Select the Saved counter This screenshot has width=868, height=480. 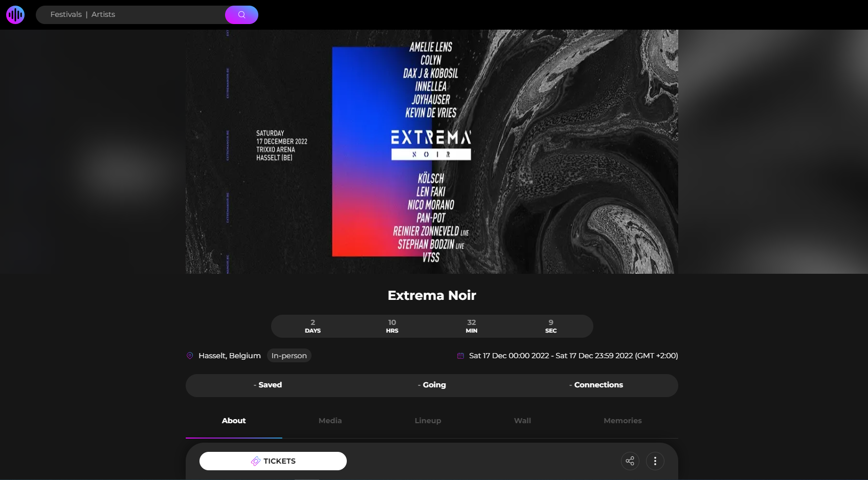pyautogui.click(x=268, y=385)
